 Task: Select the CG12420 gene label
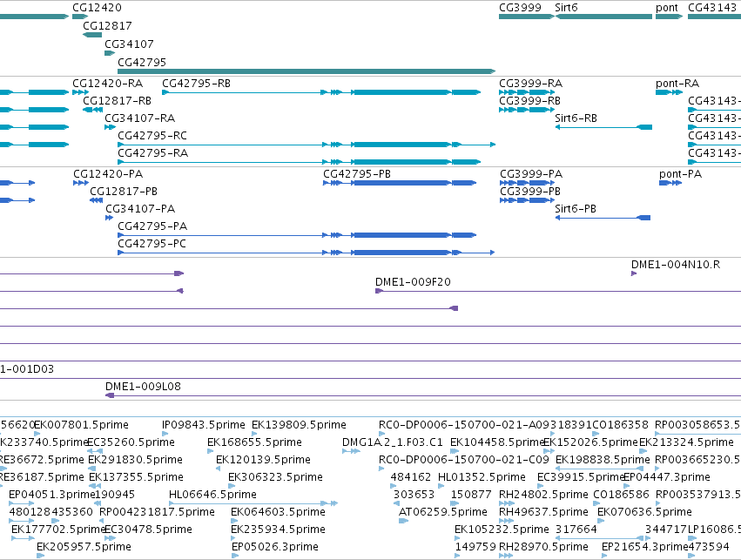[x=97, y=8]
